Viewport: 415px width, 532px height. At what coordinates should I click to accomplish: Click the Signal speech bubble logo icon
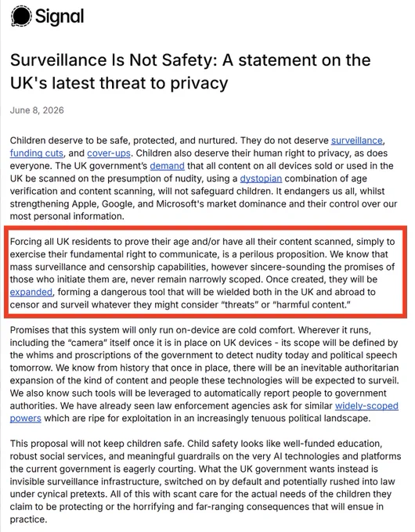tap(21, 16)
